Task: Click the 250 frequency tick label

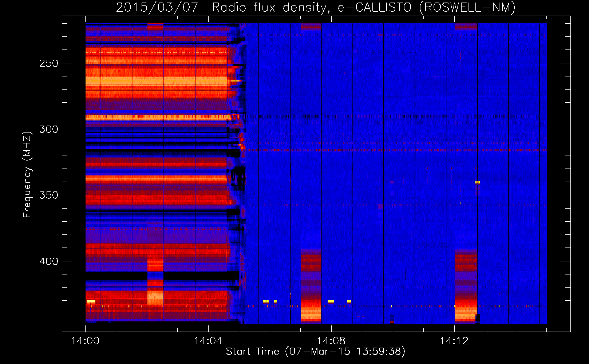Action: (49, 63)
